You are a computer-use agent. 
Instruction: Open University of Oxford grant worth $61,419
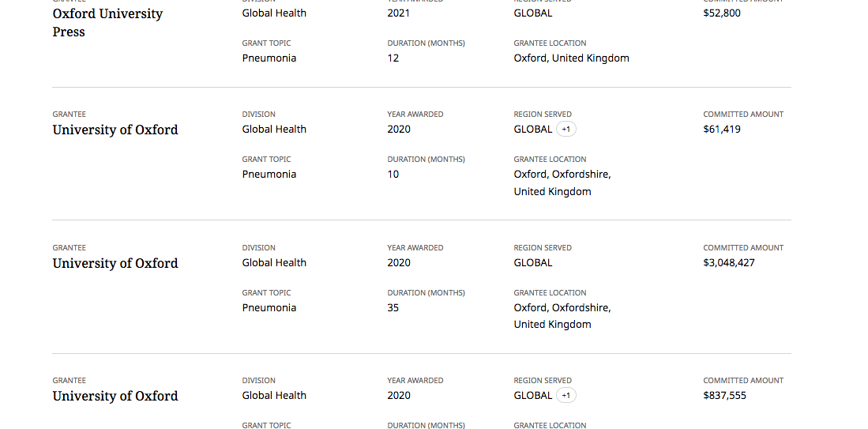click(x=115, y=130)
